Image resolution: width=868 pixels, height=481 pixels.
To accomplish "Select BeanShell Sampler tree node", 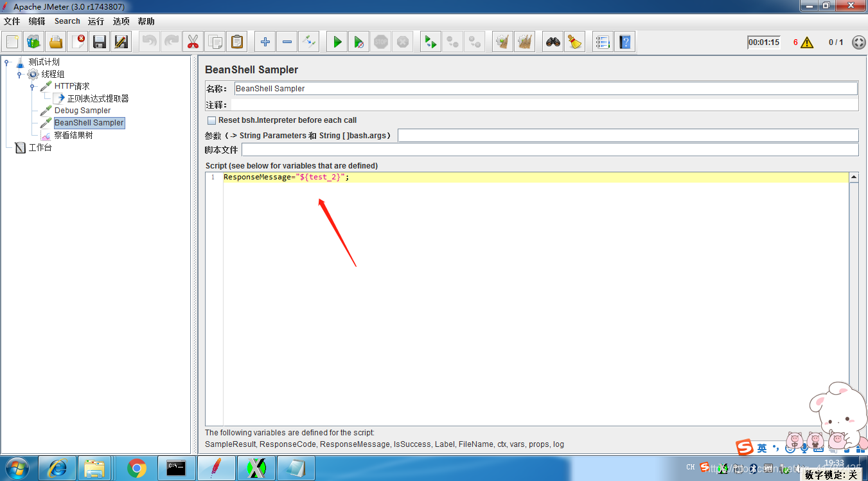I will [89, 123].
